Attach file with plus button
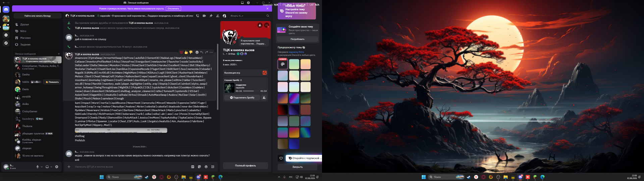 click(69, 167)
